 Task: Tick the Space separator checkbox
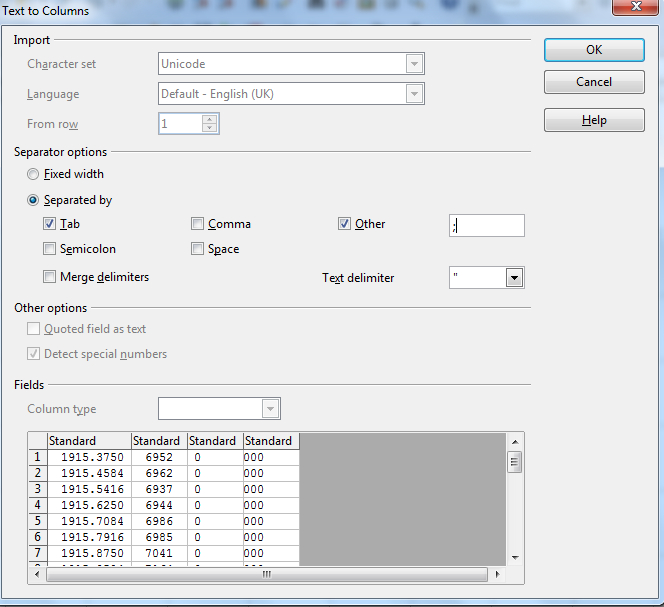click(198, 249)
